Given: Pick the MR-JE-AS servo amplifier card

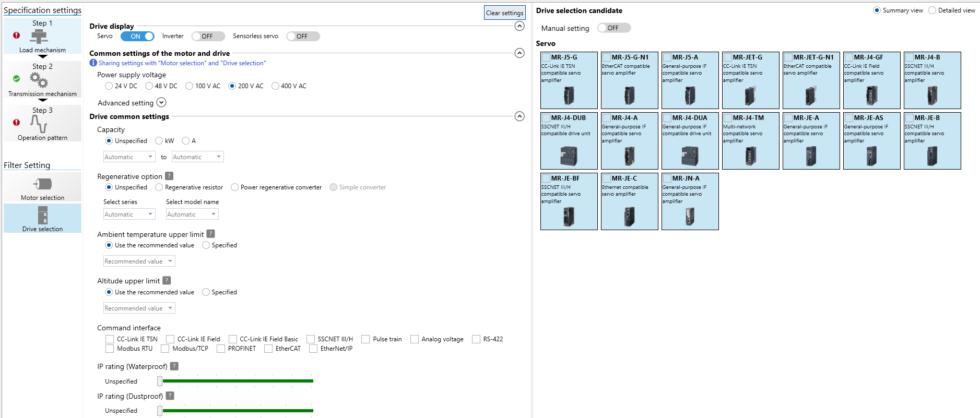Looking at the screenshot, I should (x=871, y=141).
